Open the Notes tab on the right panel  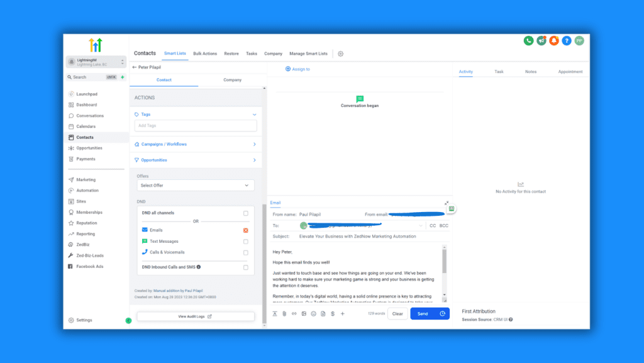tap(530, 72)
